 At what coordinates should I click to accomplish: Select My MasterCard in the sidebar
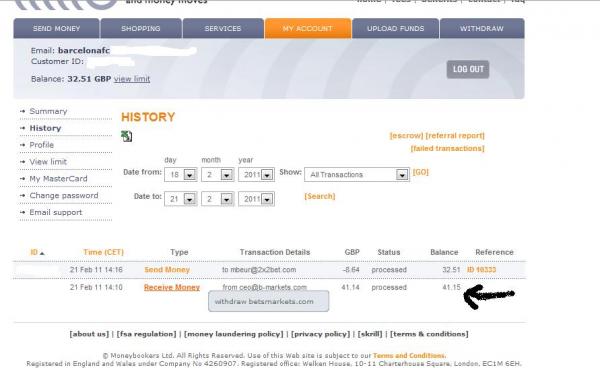59,179
